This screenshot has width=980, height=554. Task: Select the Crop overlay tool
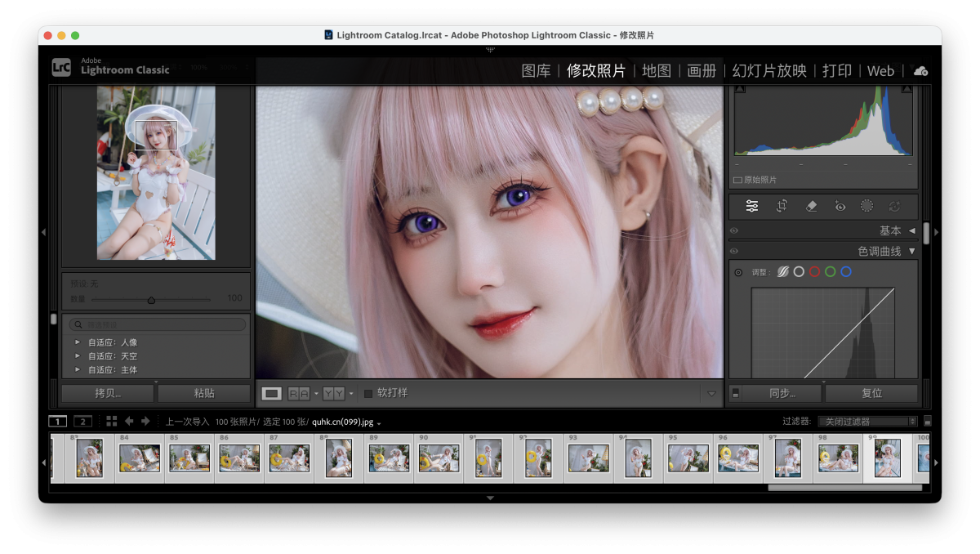(x=782, y=207)
